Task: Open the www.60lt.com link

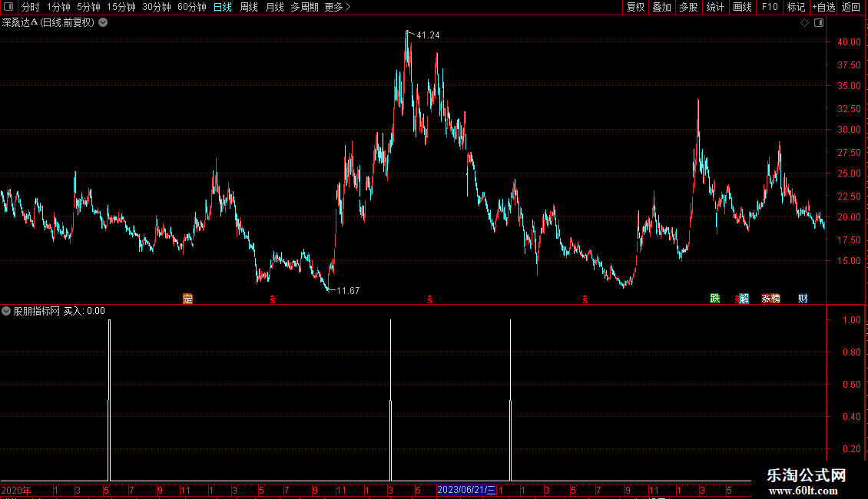Action: (803, 491)
